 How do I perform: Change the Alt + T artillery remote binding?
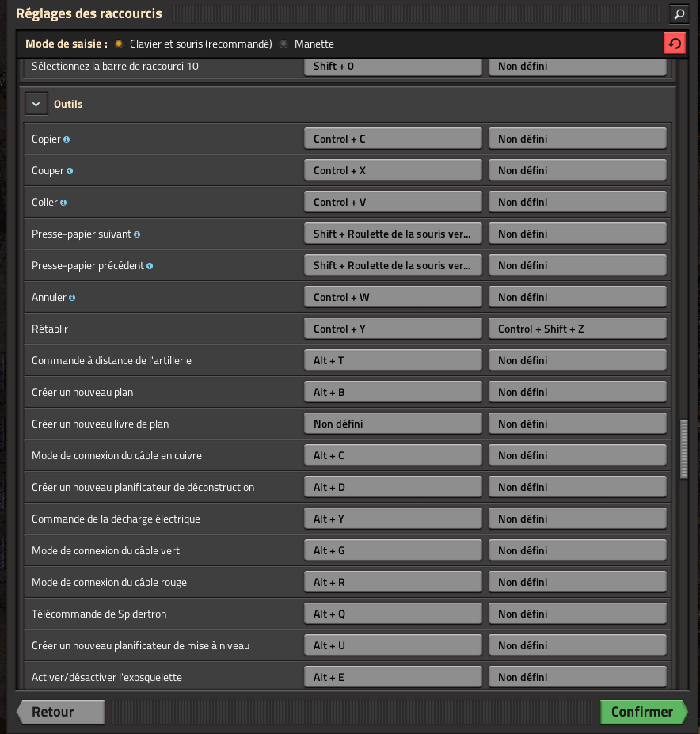(393, 360)
